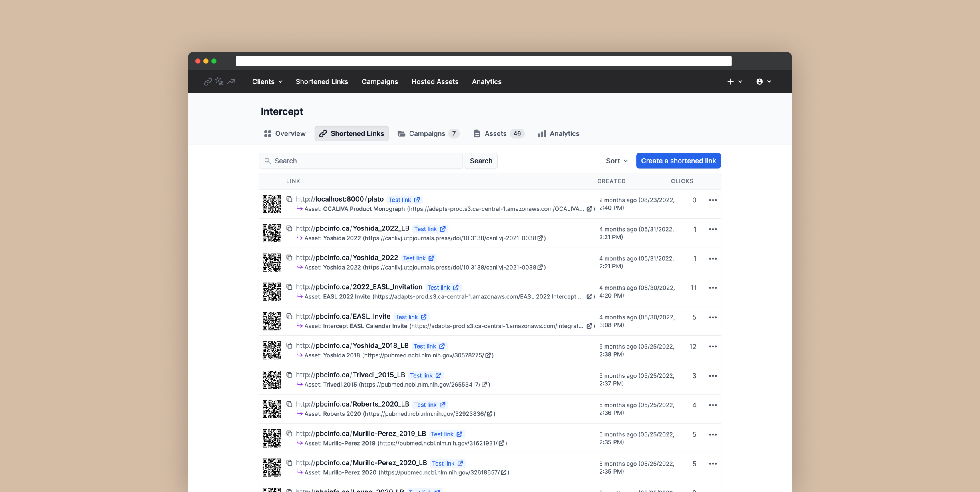Switch to the Overview tab

click(285, 133)
